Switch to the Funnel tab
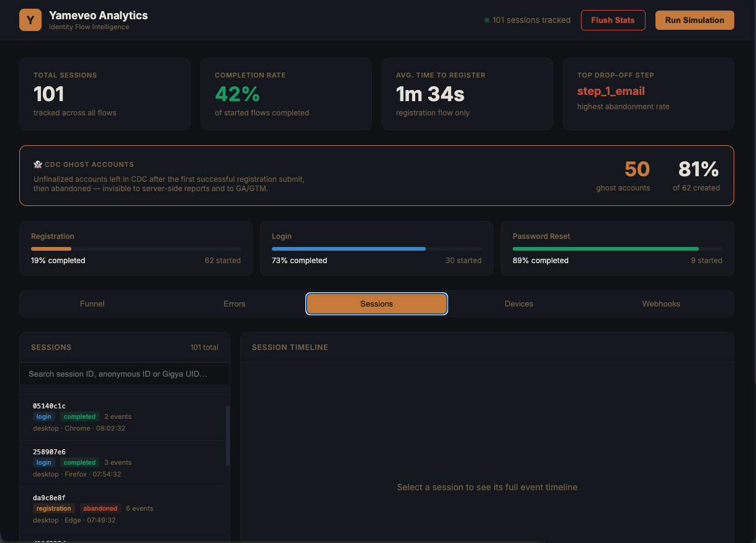Viewport: 756px width, 543px height. coord(92,304)
